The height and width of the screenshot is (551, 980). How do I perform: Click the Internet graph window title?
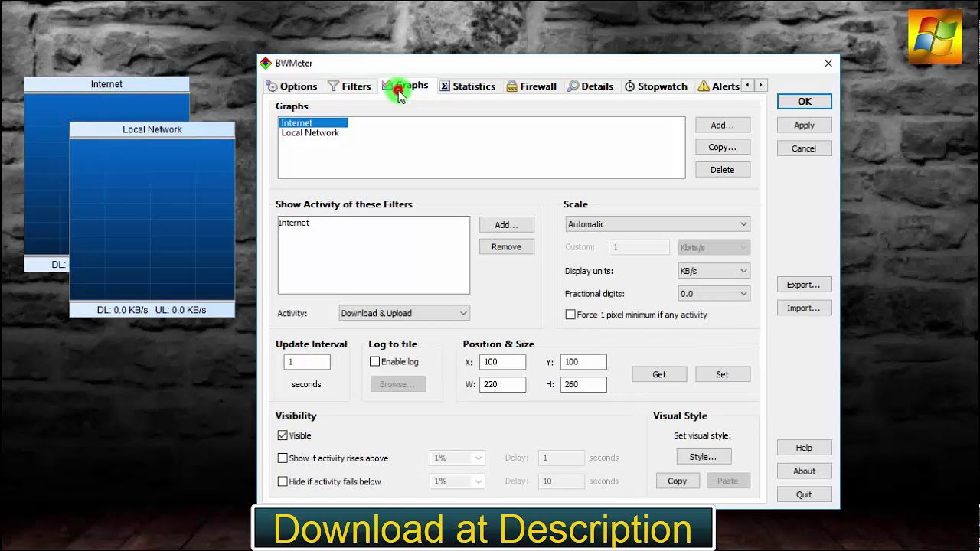coord(106,84)
